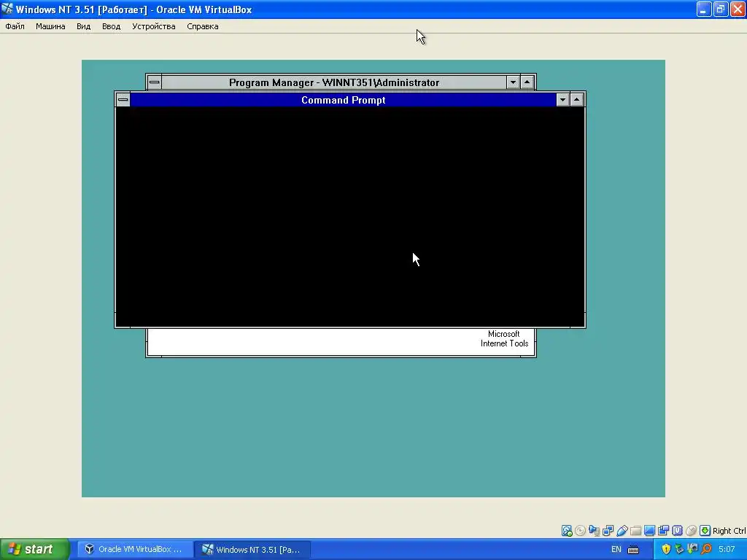
Task: Maximize Program Manager with the up arrow
Action: point(527,82)
